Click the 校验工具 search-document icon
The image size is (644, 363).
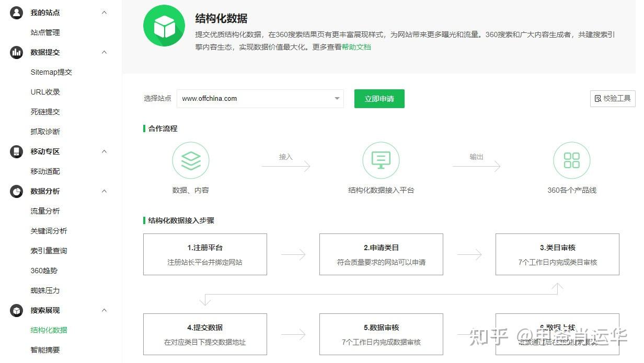pyautogui.click(x=598, y=98)
